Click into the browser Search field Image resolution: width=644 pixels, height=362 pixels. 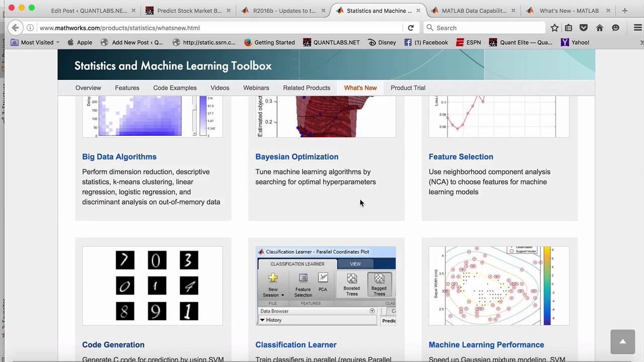(x=483, y=28)
